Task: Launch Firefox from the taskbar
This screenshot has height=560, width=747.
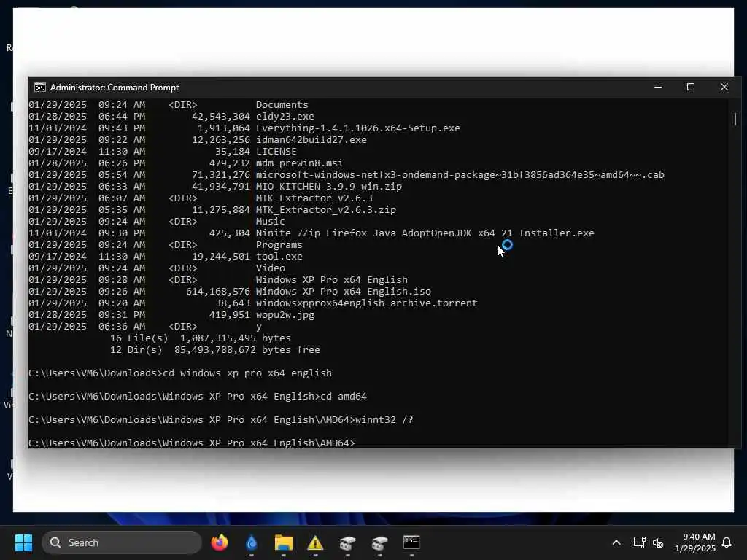Action: [x=220, y=542]
